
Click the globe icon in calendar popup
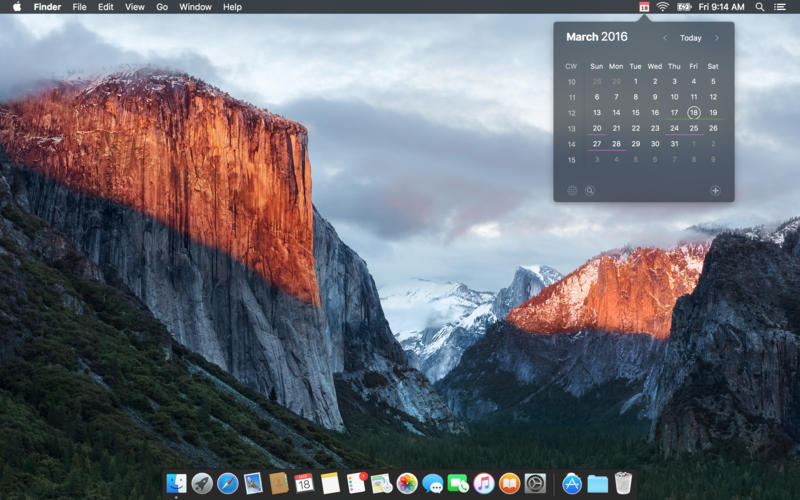[x=572, y=190]
